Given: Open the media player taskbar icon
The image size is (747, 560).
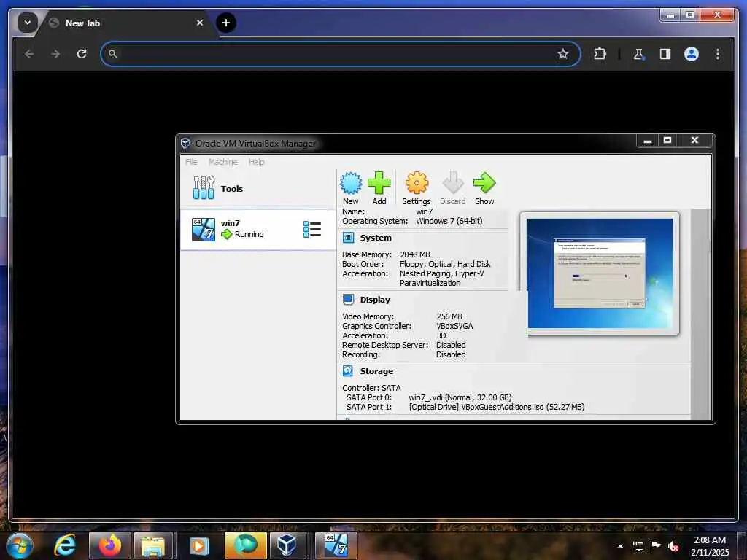Looking at the screenshot, I should (x=200, y=545).
